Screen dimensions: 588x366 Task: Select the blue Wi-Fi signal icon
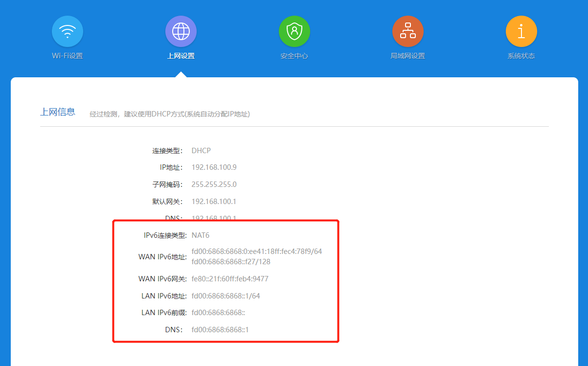pos(67,31)
